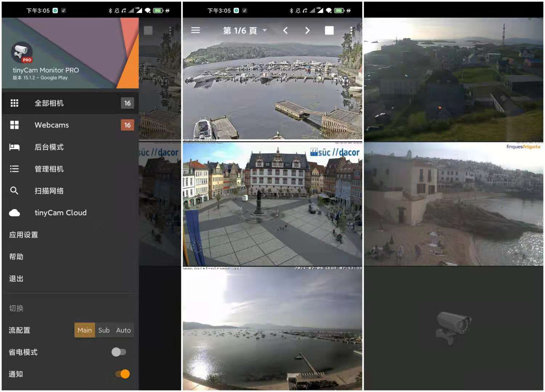Switch the stream profile to Auto
This screenshot has width=545, height=392.
(123, 330)
